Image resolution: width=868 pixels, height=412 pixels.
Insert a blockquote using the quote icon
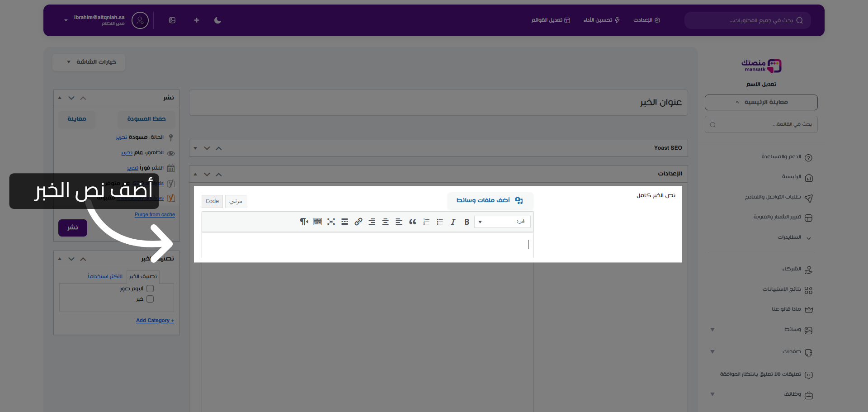pos(412,222)
